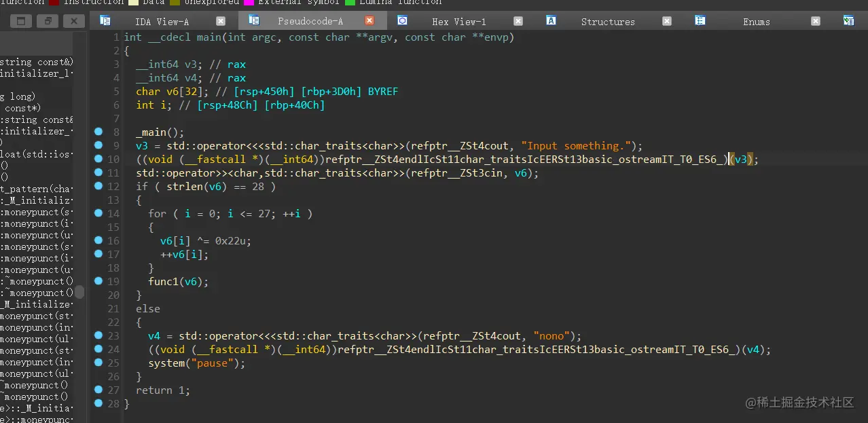Viewport: 868px width, 423px height.
Task: Toggle breakpoint dot on line 10
Action: (x=98, y=159)
